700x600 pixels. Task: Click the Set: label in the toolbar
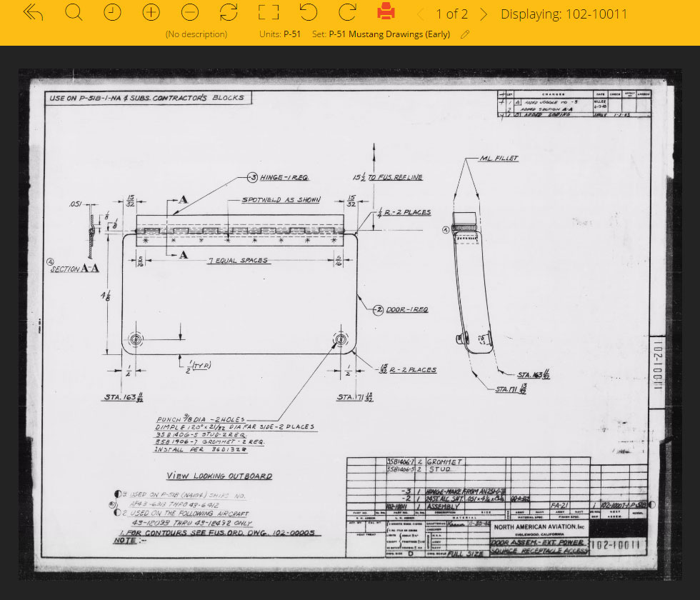319,34
